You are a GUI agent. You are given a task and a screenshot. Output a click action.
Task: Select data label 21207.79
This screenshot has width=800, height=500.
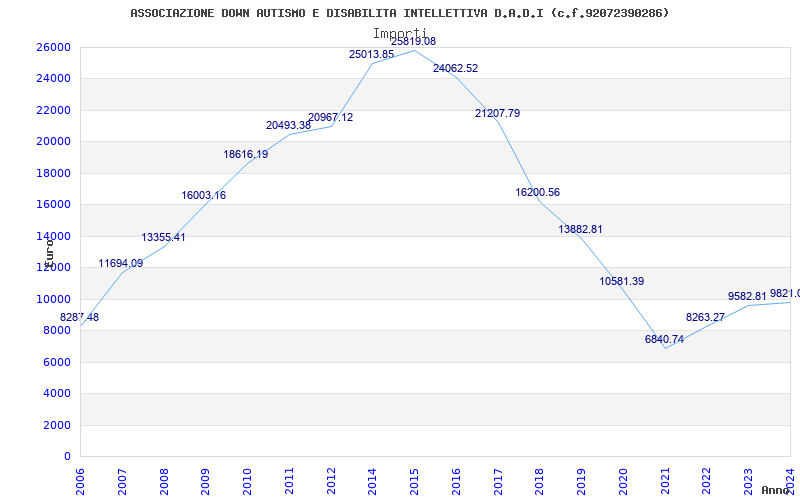(497, 113)
